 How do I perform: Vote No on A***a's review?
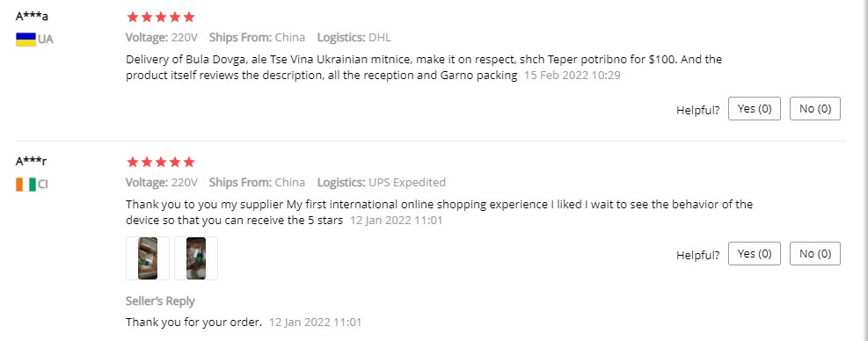point(815,109)
